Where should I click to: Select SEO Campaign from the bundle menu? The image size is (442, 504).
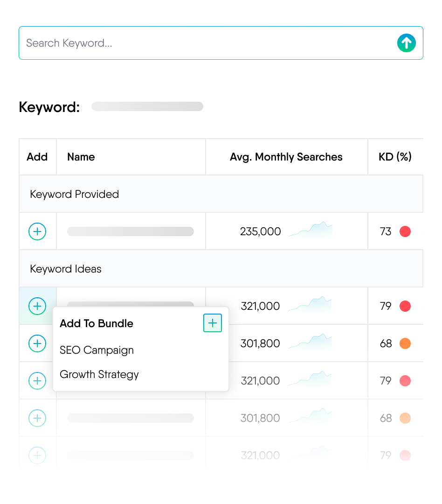click(x=97, y=350)
